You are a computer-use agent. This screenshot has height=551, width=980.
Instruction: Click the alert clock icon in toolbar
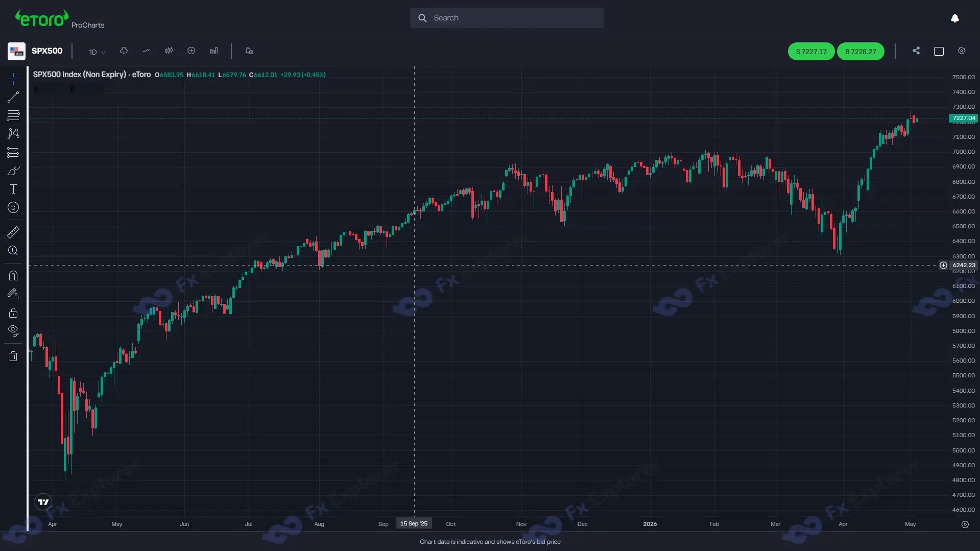249,51
